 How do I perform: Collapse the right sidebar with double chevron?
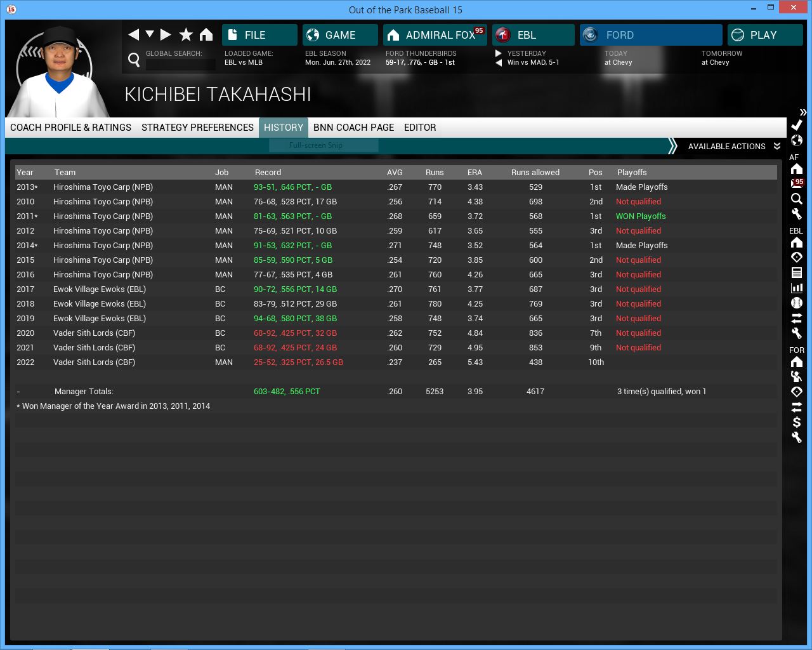coord(802,112)
